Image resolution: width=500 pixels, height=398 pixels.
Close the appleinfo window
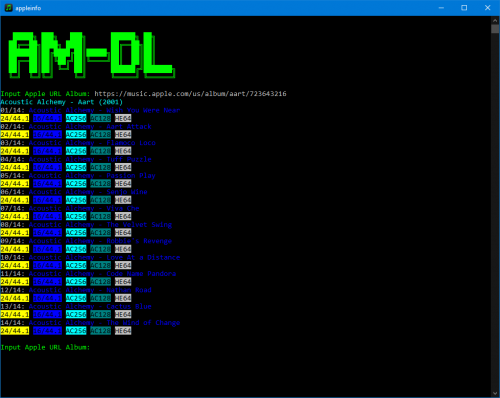[x=487, y=8]
